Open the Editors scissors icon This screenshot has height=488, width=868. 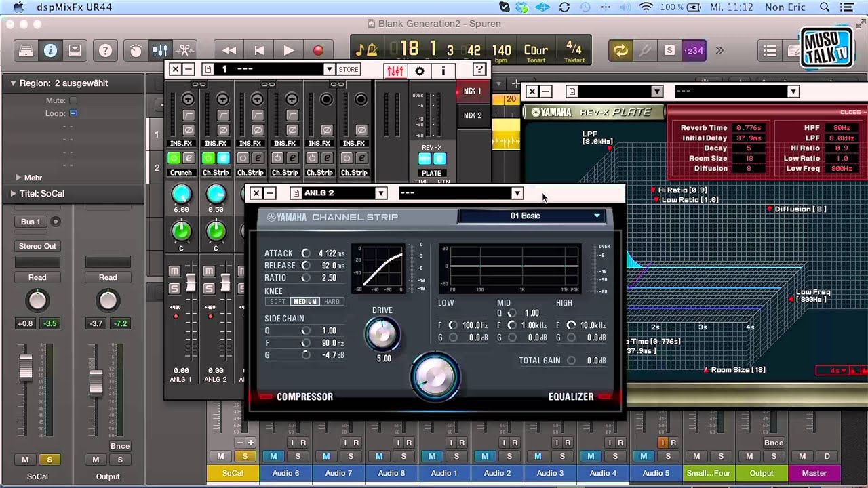click(184, 51)
